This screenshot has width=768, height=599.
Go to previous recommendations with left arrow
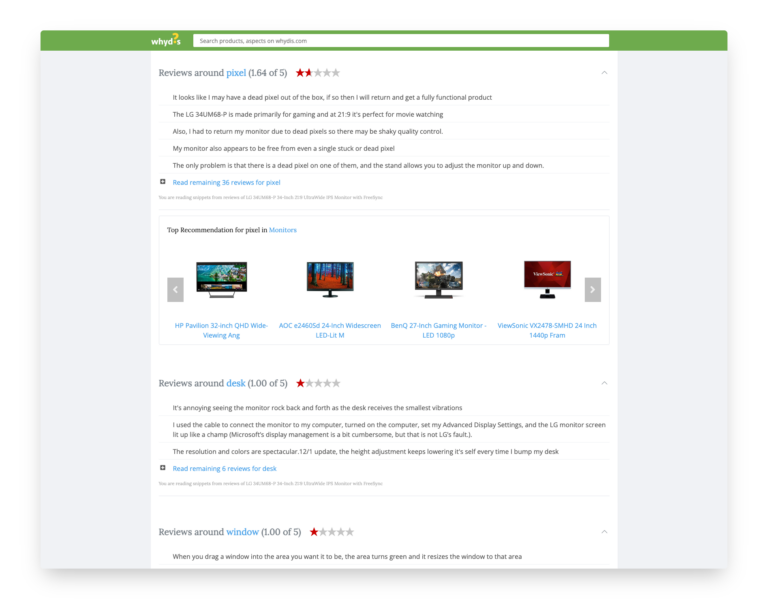pyautogui.click(x=175, y=289)
